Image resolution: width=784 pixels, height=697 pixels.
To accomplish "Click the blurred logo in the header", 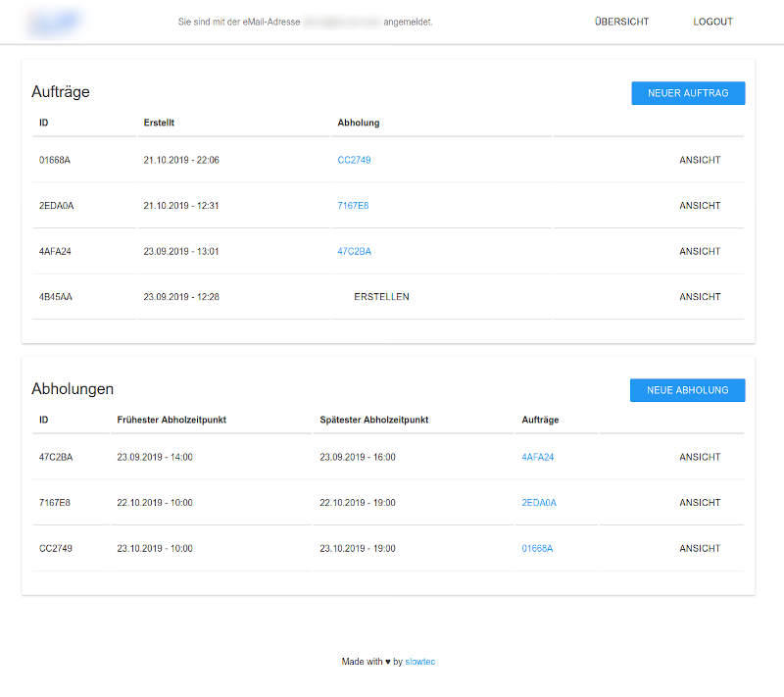I will coord(55,22).
